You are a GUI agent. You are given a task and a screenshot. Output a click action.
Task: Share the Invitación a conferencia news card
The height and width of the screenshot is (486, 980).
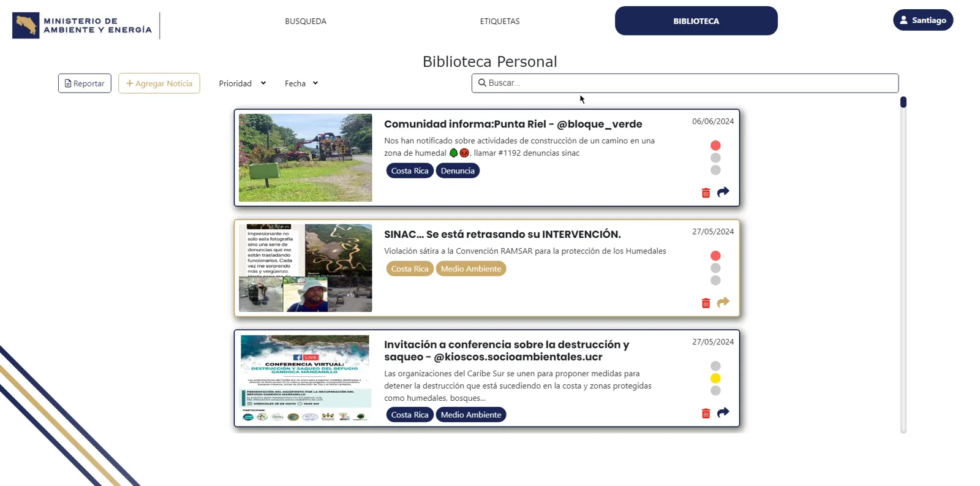723,413
